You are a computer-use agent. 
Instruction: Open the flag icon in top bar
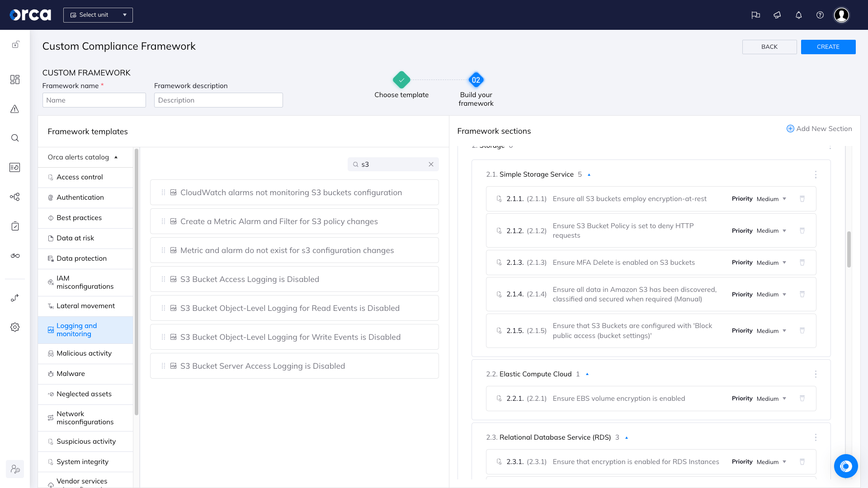[x=756, y=15]
